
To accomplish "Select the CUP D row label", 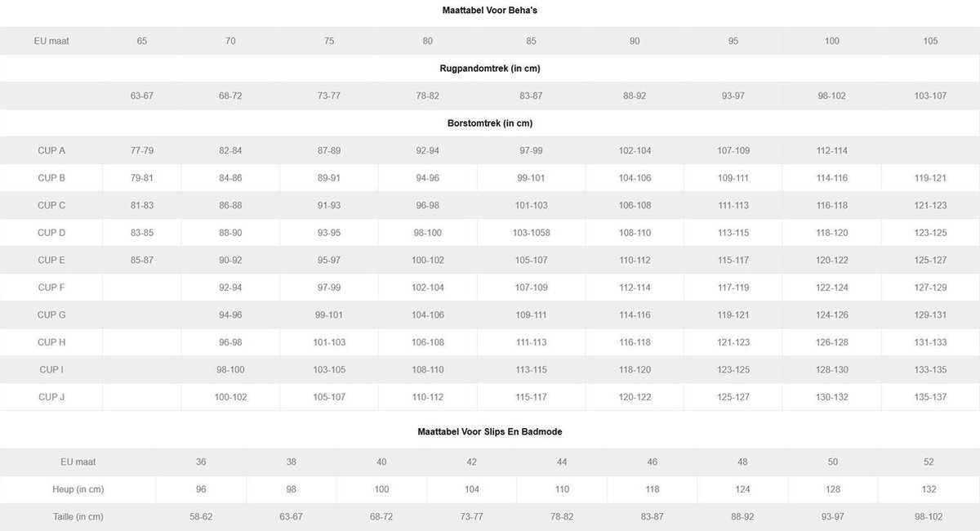I will click(51, 233).
